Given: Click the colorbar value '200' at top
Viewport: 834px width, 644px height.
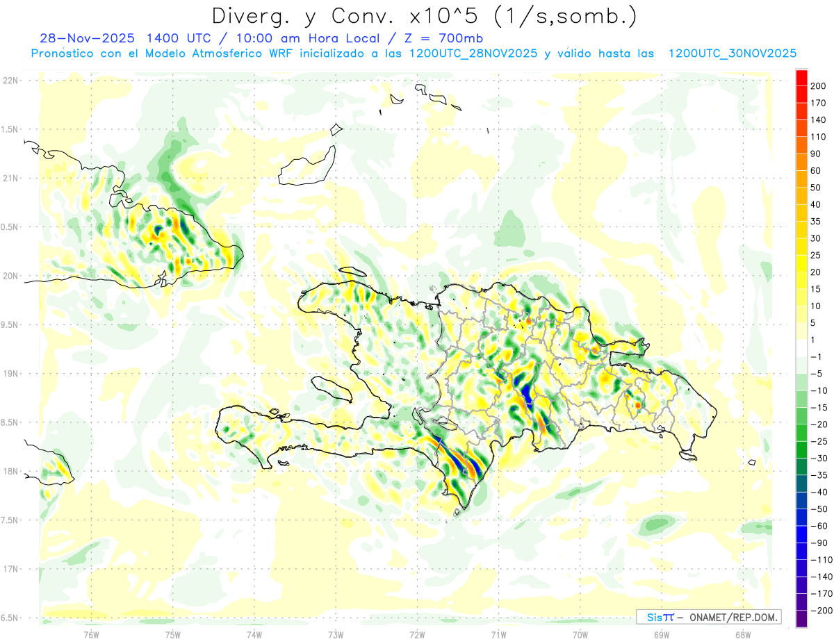Looking at the screenshot, I should click(819, 86).
